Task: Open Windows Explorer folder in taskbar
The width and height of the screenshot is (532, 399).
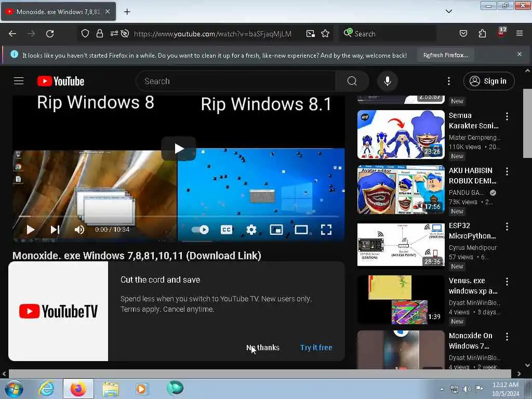Action: (x=111, y=389)
